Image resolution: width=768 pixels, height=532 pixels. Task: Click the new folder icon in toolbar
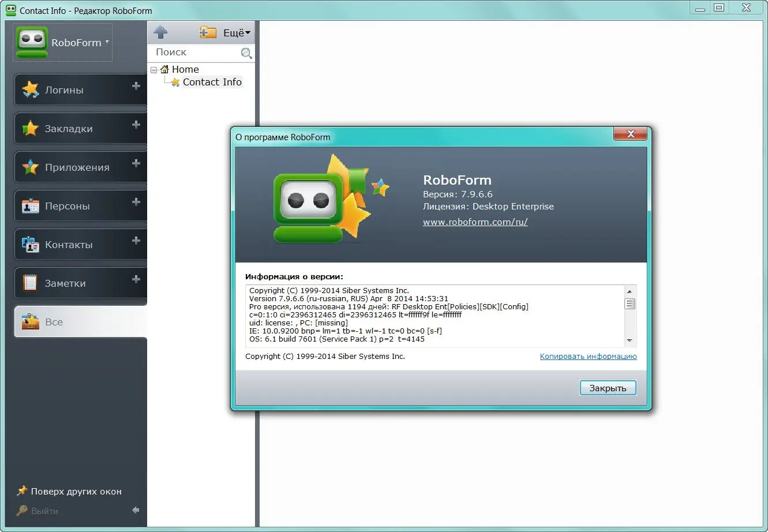coord(208,32)
